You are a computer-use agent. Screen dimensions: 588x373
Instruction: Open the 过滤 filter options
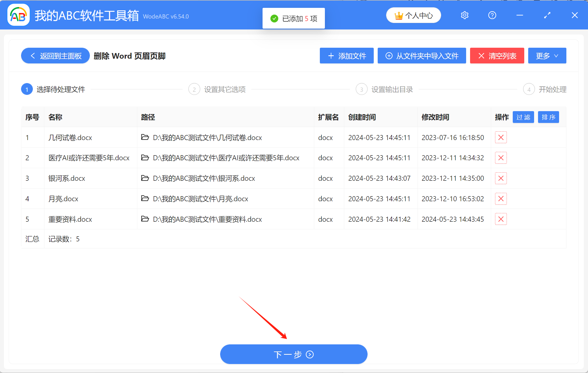[523, 117]
